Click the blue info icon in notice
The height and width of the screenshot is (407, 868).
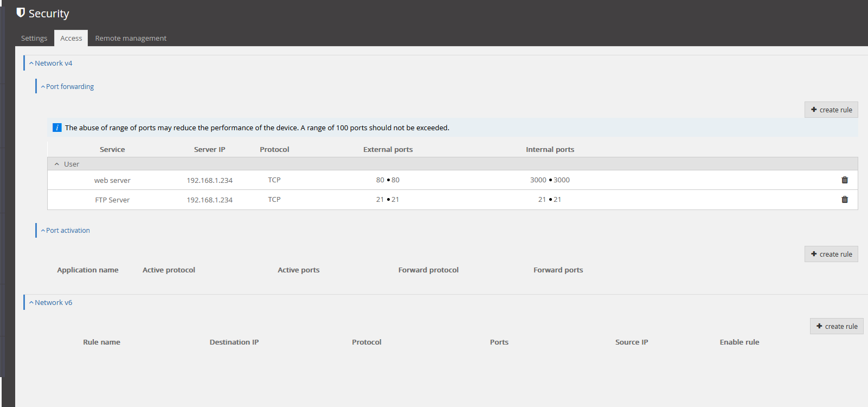57,128
